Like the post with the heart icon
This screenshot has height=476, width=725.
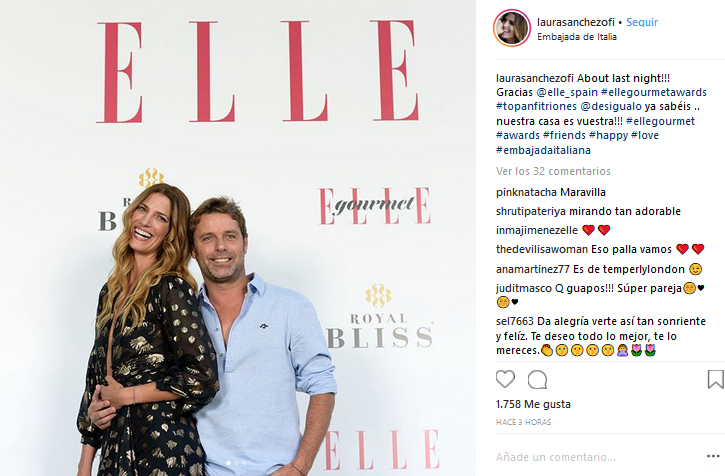pyautogui.click(x=505, y=379)
